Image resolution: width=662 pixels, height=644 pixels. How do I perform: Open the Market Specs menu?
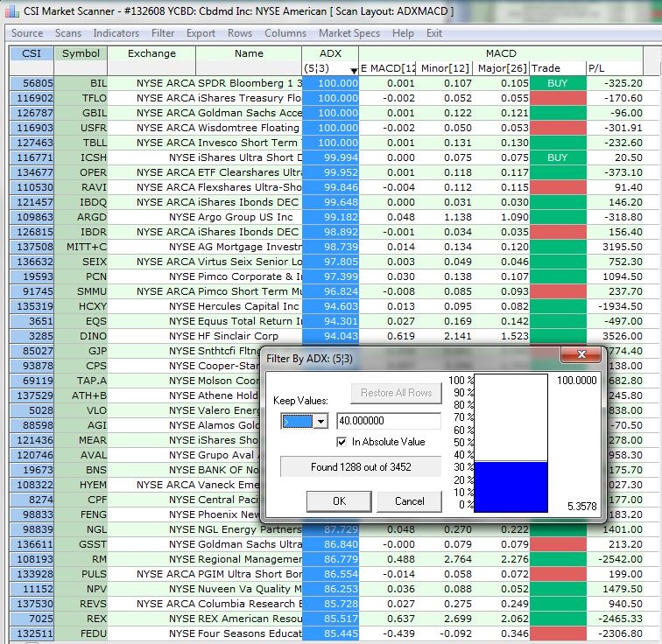pos(349,33)
